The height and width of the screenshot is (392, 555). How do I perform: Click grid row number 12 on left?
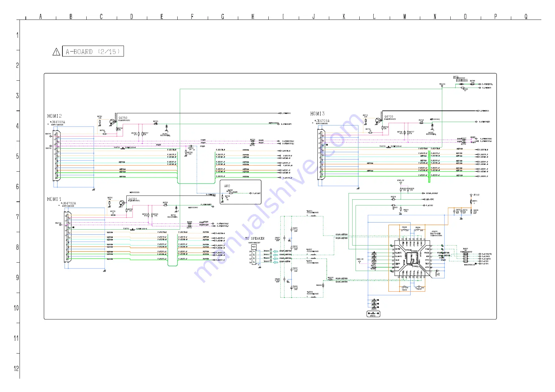pyautogui.click(x=16, y=368)
